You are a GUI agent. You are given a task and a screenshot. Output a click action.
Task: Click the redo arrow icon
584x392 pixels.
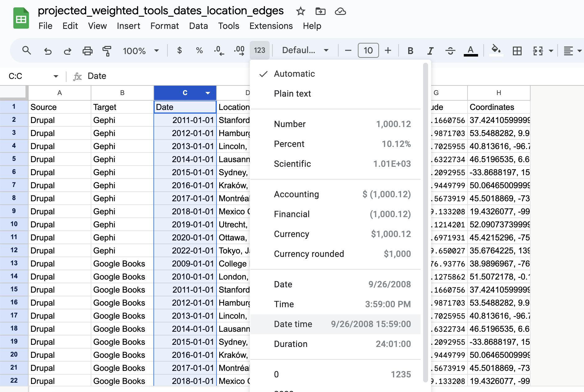tap(67, 50)
